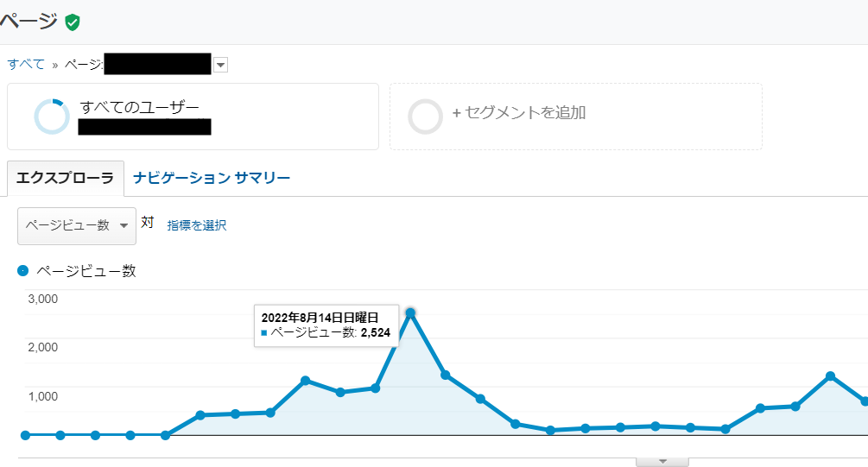
Task: Switch to the エクスプローラ tab
Action: (x=66, y=179)
